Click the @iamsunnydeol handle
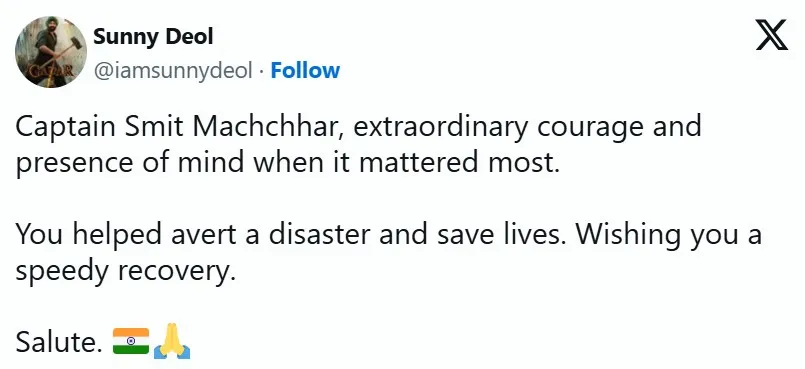This screenshot has width=805, height=369. pyautogui.click(x=172, y=71)
